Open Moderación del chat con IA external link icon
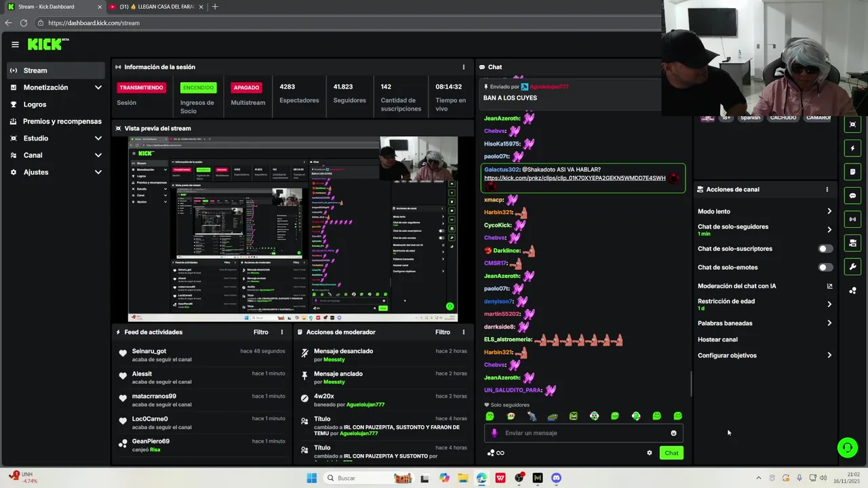The width and height of the screenshot is (868, 488). point(829,286)
